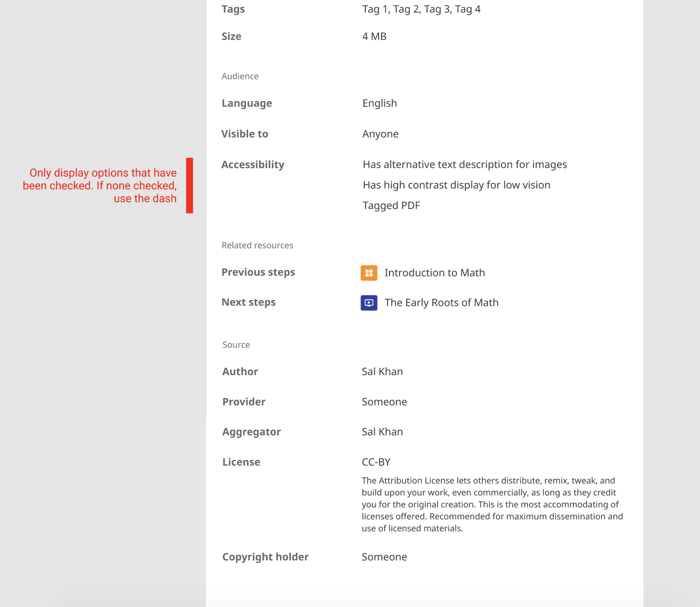Viewport: 700px width, 607px height.
Task: Click the blue video icon beside Early Roots
Action: (369, 303)
